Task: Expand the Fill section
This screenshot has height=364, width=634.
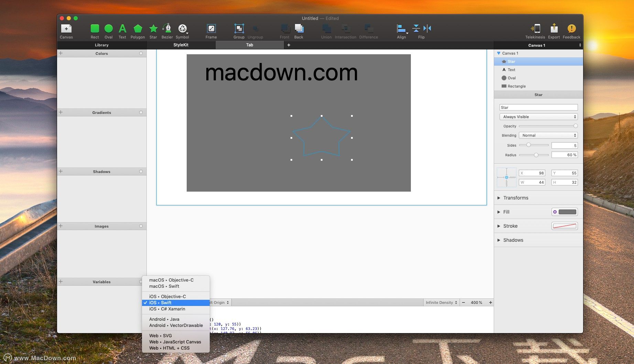Action: [x=499, y=212]
